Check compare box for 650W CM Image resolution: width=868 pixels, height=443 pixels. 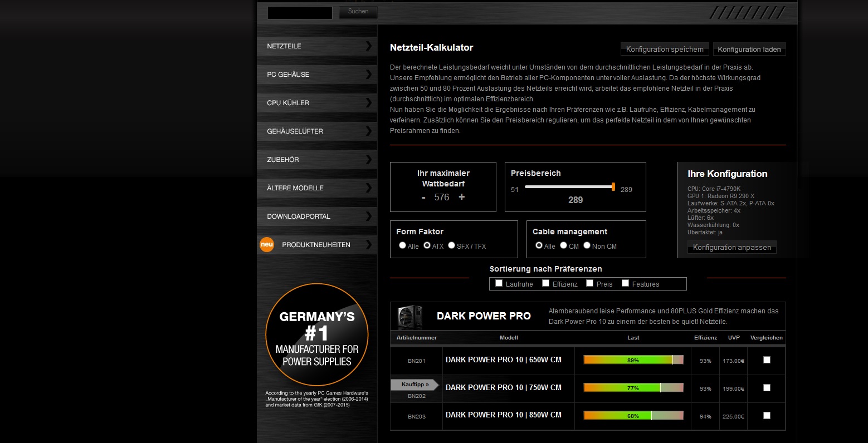[x=767, y=360]
